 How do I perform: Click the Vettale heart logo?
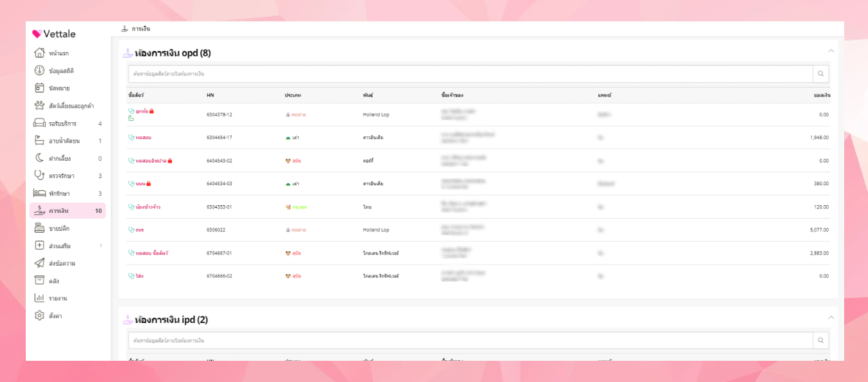click(37, 34)
